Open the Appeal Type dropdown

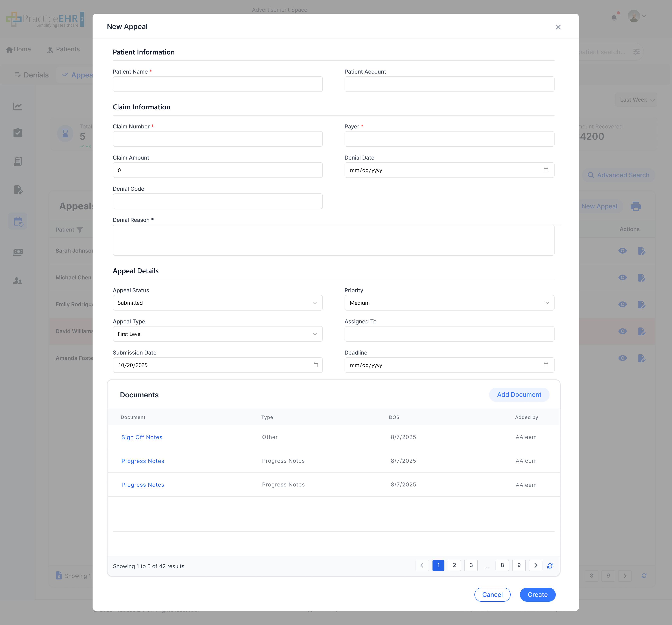click(217, 334)
